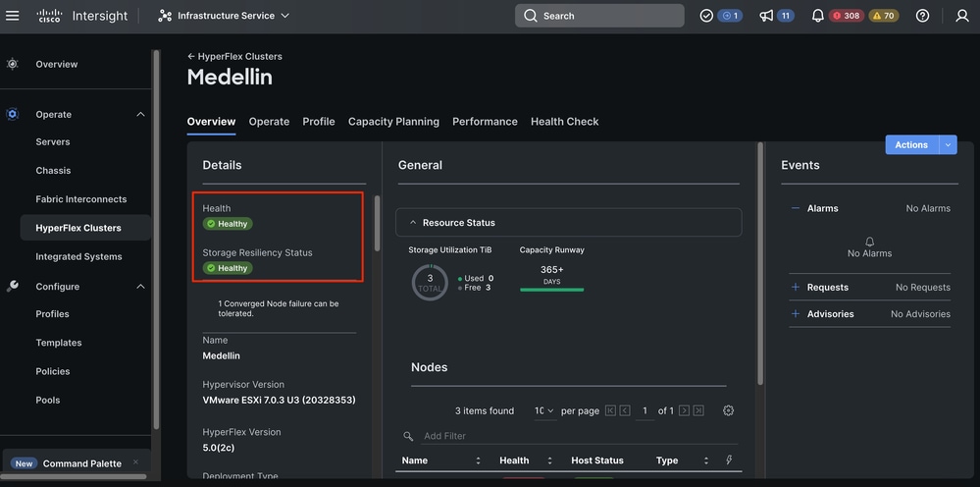Open Profiles in the sidebar
980x487 pixels.
point(53,314)
